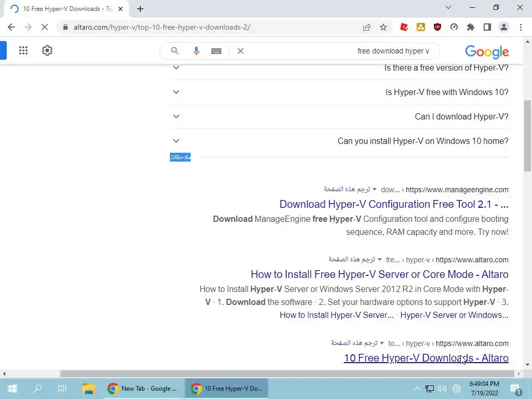Open a new browser tab
The image size is (532, 399).
(140, 9)
